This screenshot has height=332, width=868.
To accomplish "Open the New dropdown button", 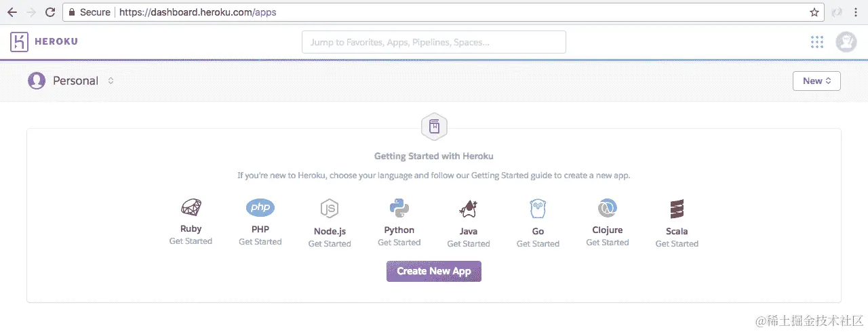I will (x=816, y=81).
